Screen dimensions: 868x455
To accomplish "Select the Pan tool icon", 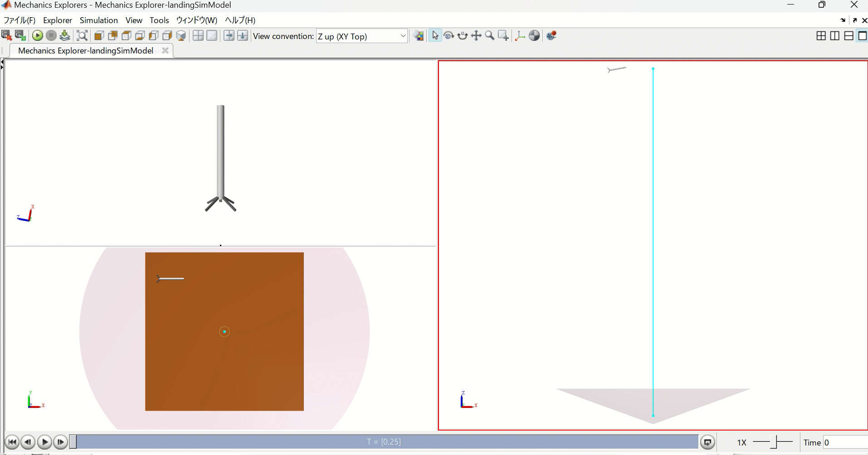I will click(x=476, y=36).
